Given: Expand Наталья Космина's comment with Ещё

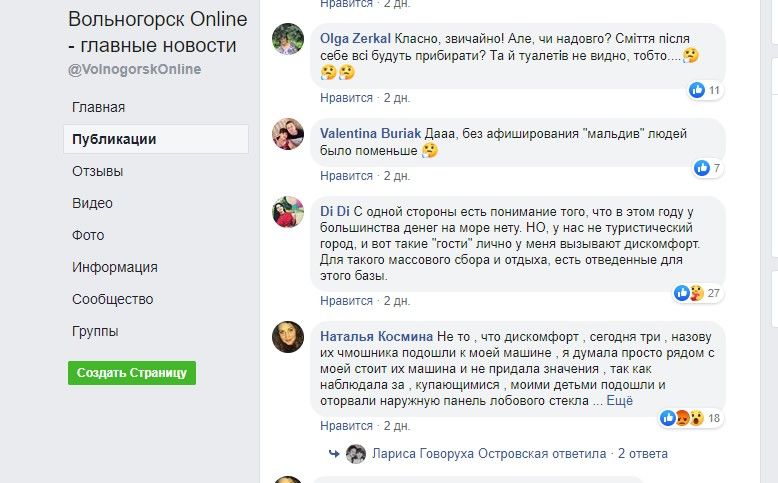Looking at the screenshot, I should [x=620, y=401].
